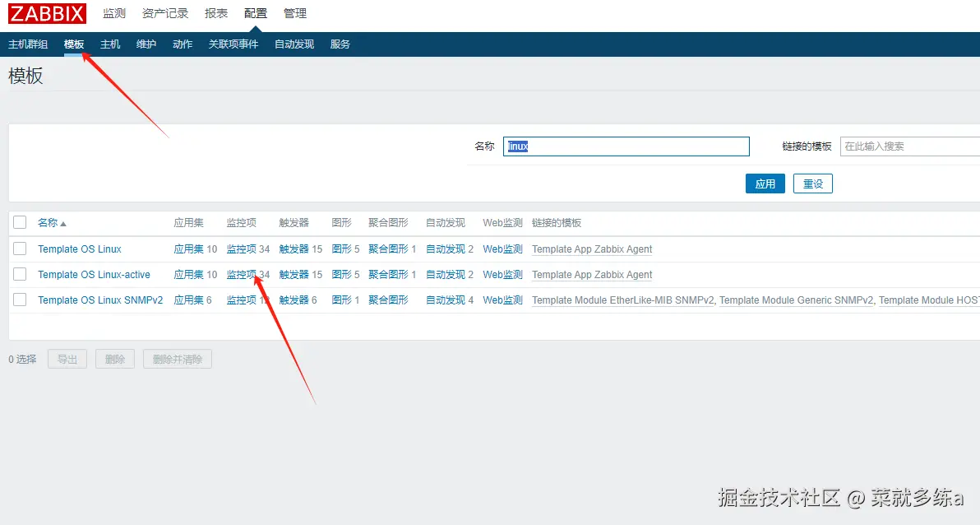980x525 pixels.
Task: Open Web监测 for Template OS Linux
Action: pyautogui.click(x=502, y=249)
